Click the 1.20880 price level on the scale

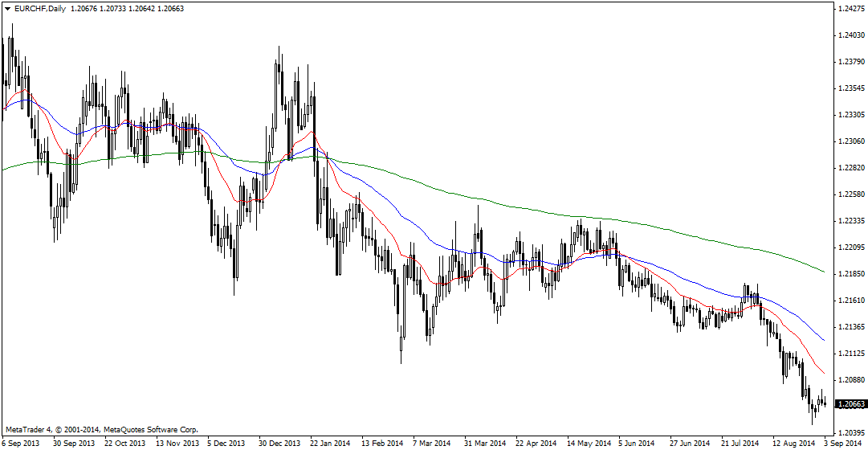(x=850, y=380)
